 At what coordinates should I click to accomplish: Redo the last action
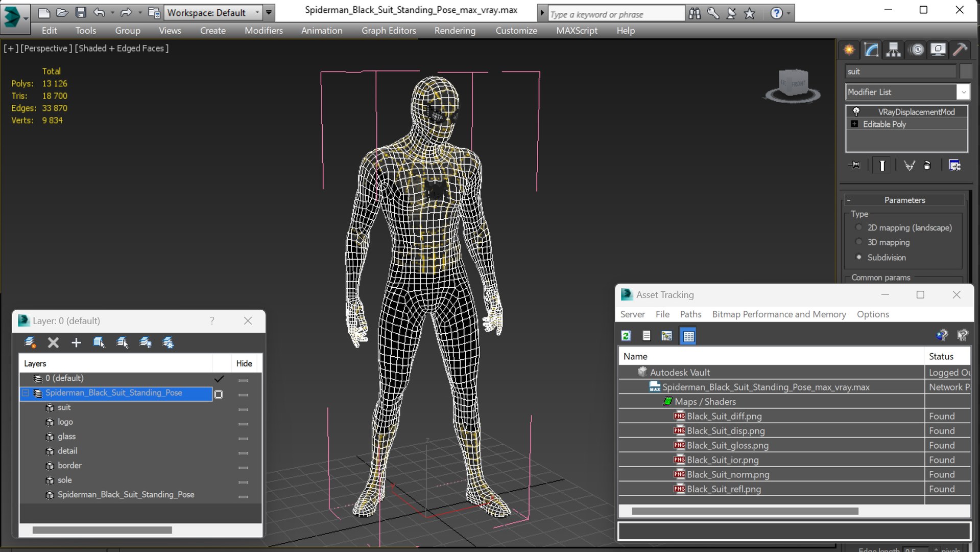pos(126,12)
